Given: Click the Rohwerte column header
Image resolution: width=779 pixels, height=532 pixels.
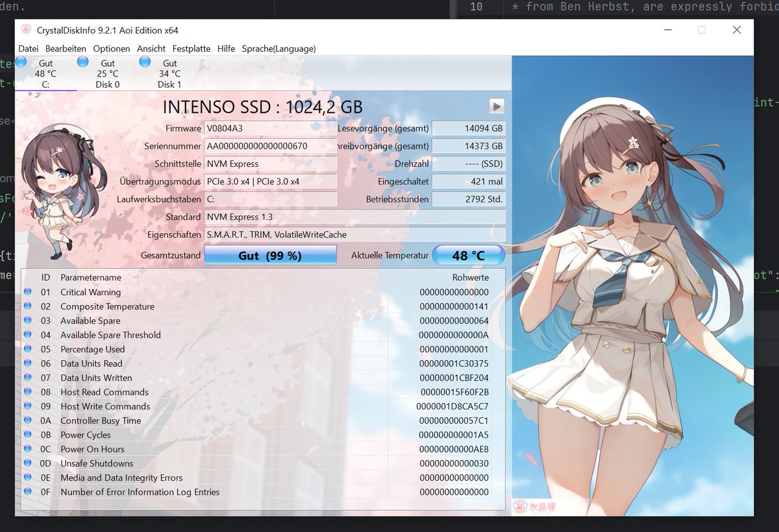Looking at the screenshot, I should tap(471, 277).
